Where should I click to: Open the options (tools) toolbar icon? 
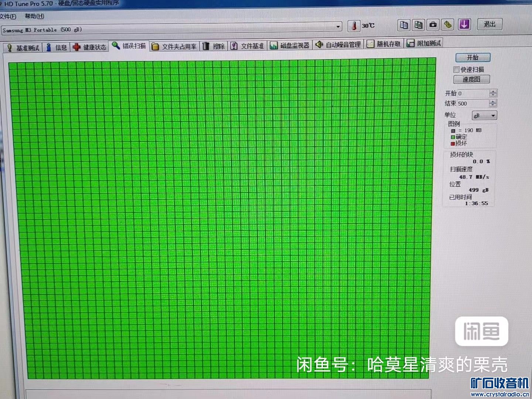[448, 25]
